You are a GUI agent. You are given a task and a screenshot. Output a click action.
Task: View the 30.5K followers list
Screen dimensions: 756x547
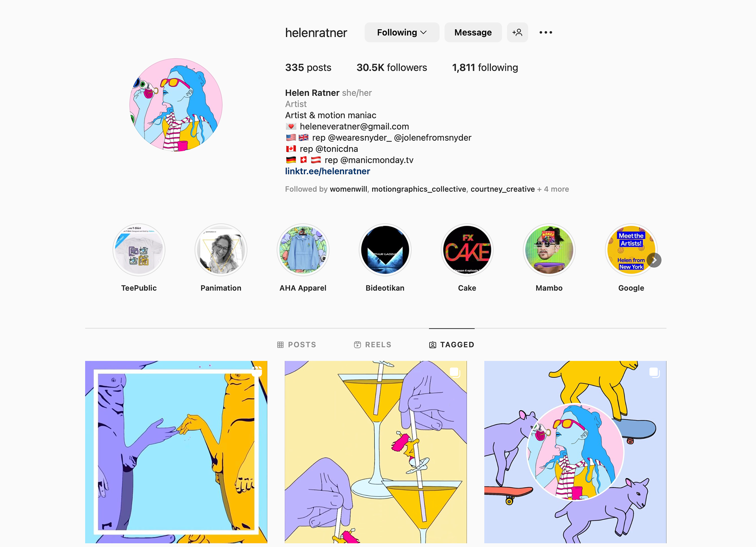[392, 68]
